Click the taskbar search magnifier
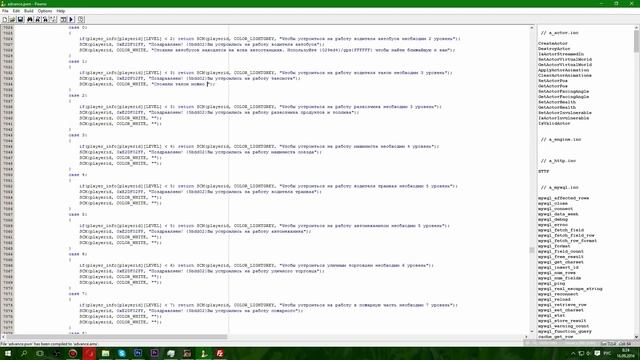Screen dimensions: 640x360 (24, 353)
